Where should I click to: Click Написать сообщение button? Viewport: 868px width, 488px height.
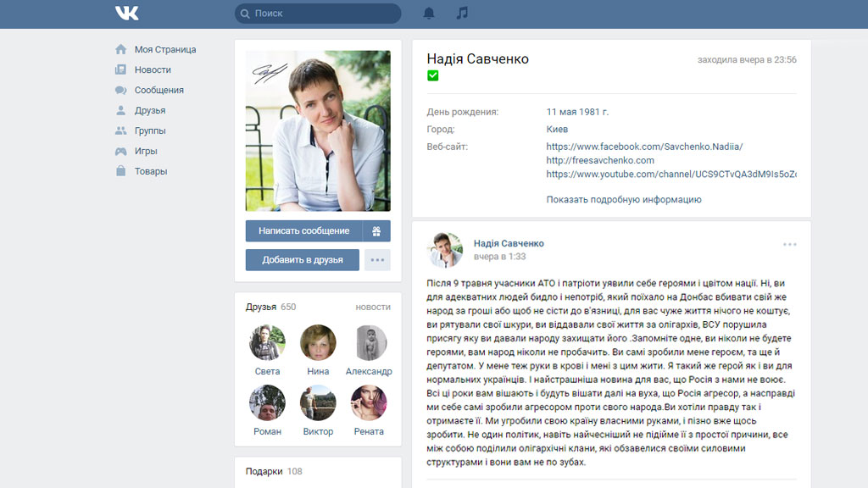(x=303, y=231)
